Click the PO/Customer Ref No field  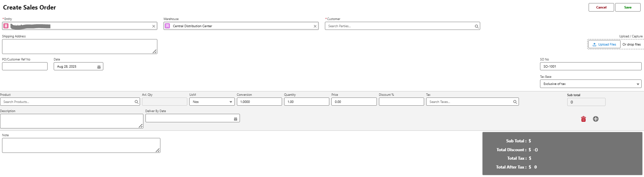tap(25, 66)
